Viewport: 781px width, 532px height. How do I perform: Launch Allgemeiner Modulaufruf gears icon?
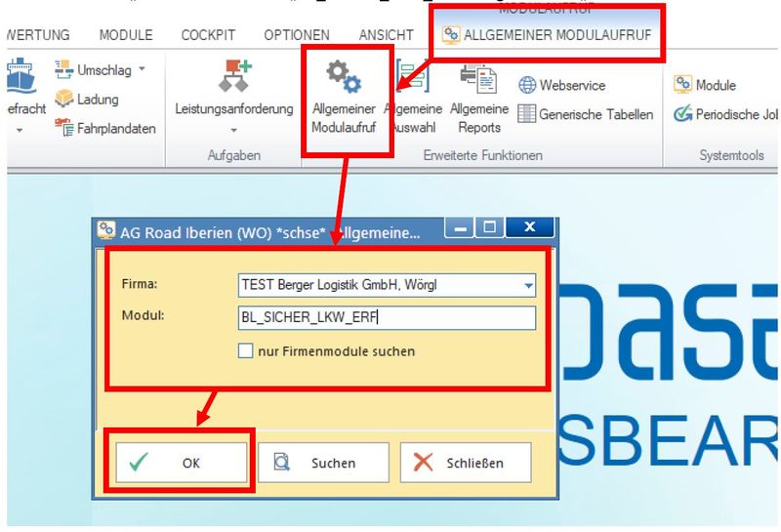[x=344, y=77]
